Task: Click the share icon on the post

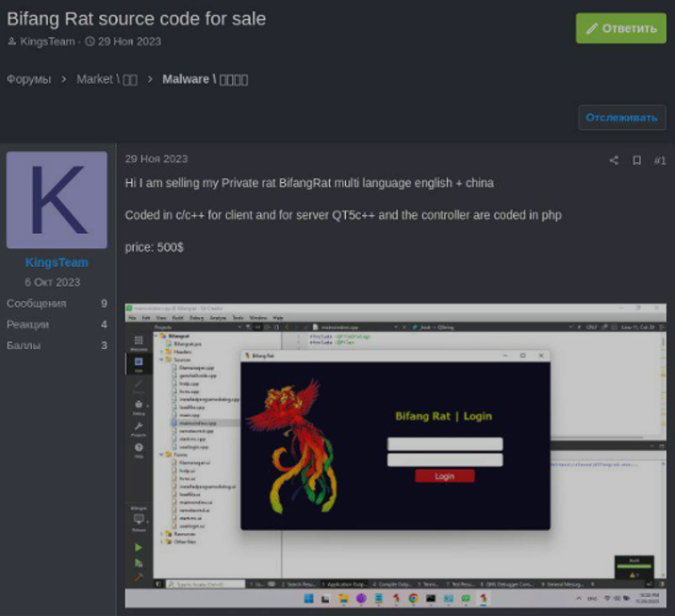Action: coord(614,160)
